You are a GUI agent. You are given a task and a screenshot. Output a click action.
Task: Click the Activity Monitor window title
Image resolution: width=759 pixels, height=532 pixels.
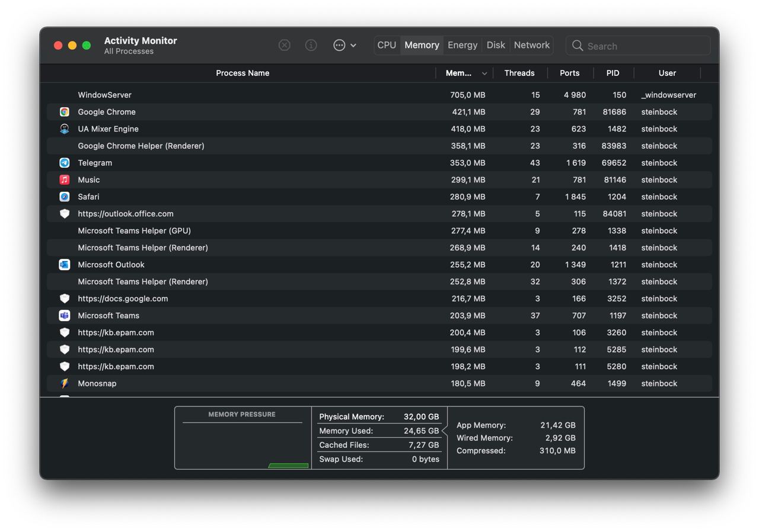[x=141, y=41]
